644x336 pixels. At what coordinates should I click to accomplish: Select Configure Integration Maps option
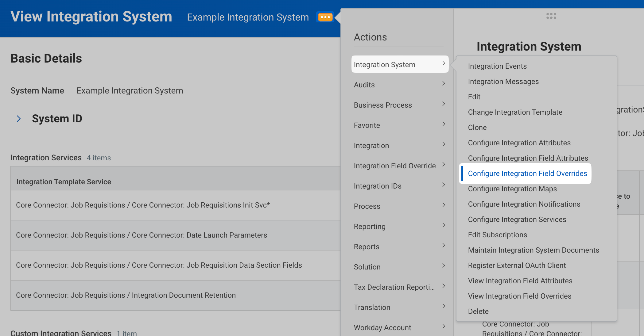[x=512, y=189]
